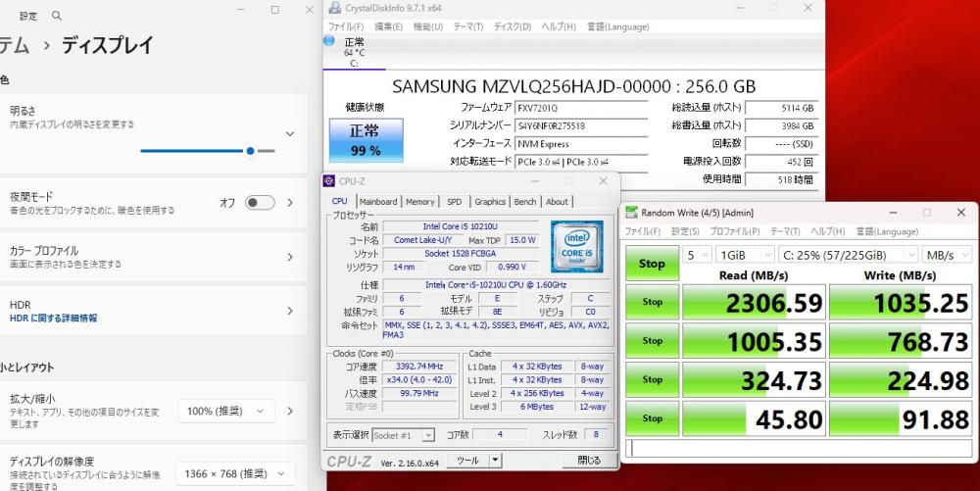Click the 1035.25 write result value

pyautogui.click(x=901, y=303)
